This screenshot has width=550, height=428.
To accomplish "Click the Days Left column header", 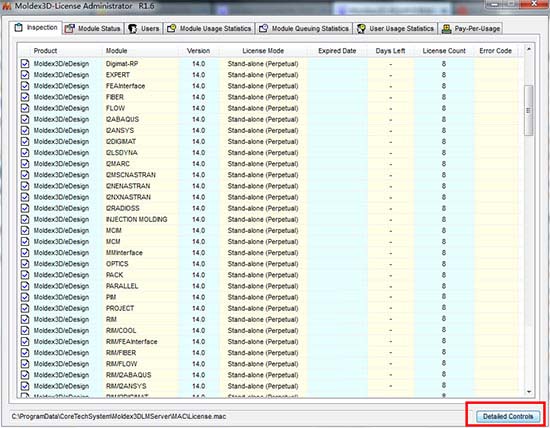I will click(390, 51).
